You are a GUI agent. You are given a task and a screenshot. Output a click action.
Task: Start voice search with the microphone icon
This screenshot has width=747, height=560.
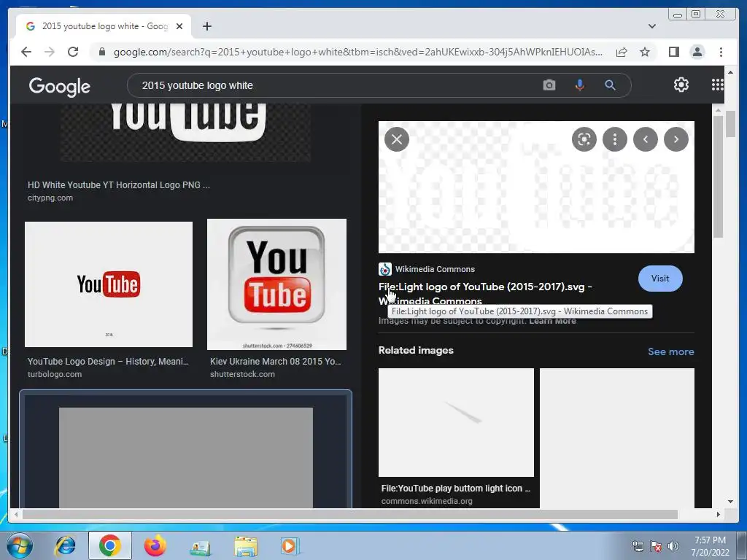click(x=579, y=85)
